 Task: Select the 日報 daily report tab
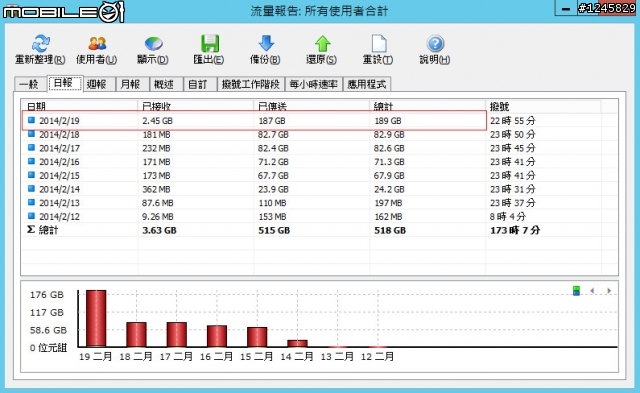pos(65,83)
